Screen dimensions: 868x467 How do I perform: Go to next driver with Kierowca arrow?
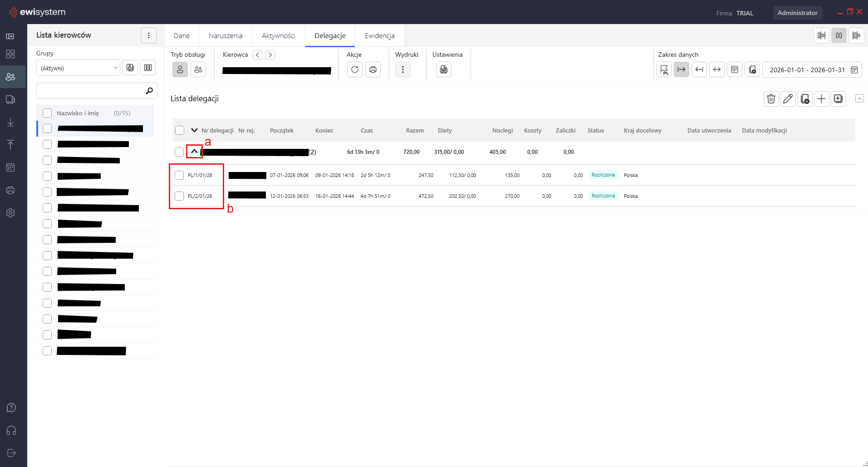pyautogui.click(x=270, y=55)
